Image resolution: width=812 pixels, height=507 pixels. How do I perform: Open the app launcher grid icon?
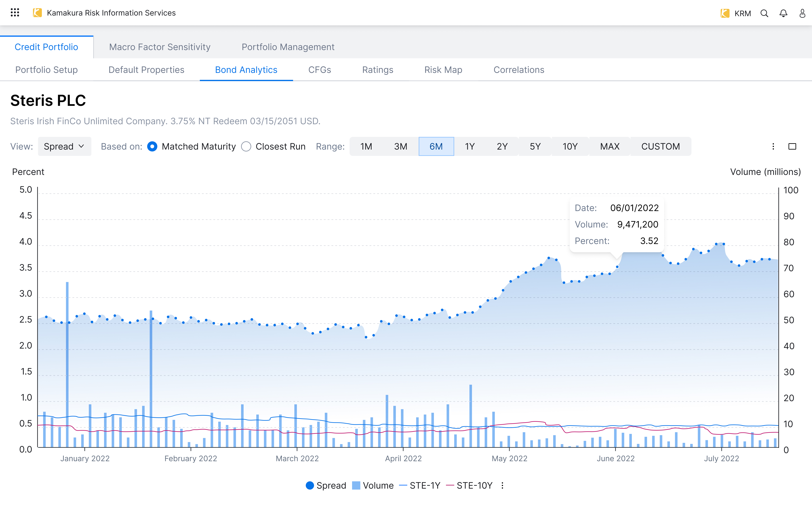pyautogui.click(x=15, y=13)
